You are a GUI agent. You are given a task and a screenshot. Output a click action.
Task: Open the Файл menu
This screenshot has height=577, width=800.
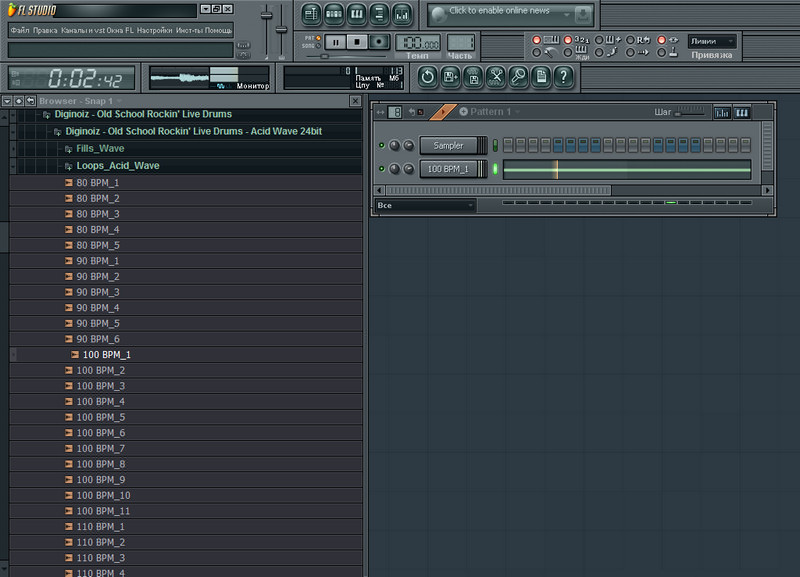point(19,31)
